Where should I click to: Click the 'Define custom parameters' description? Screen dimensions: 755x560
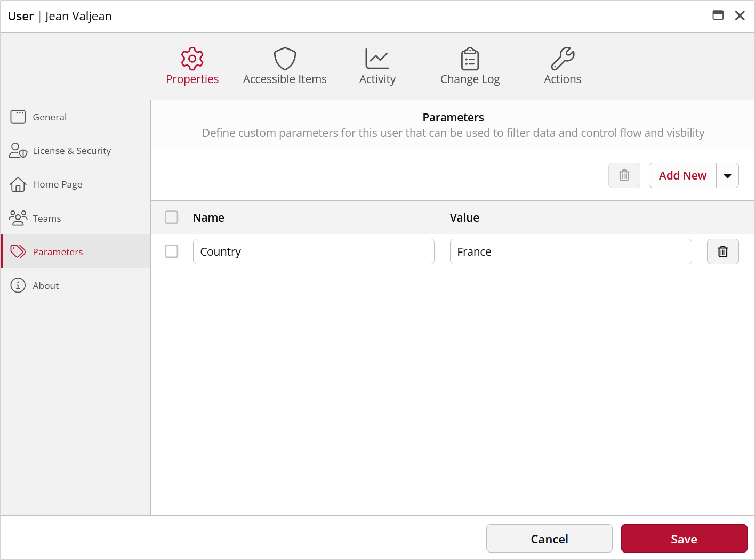coord(453,133)
